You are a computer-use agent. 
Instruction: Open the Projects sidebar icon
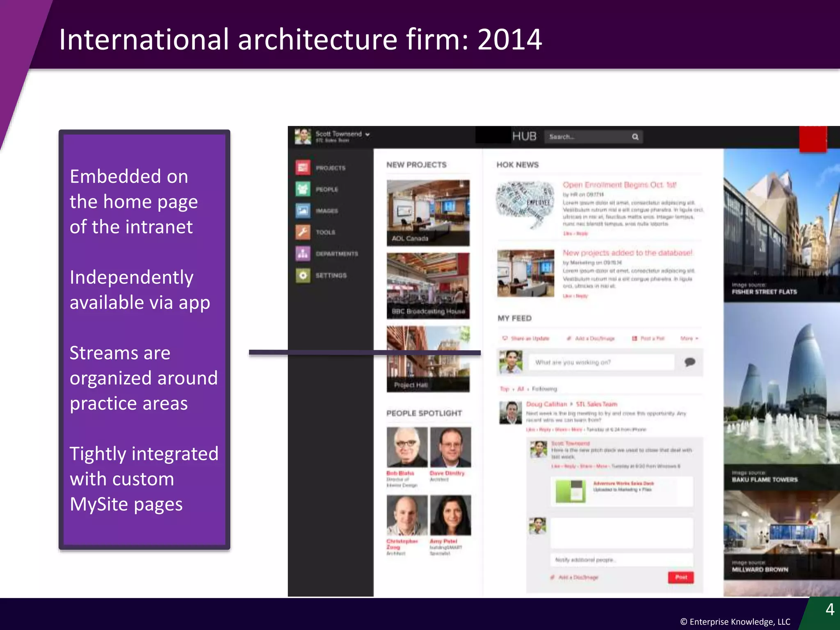click(x=303, y=168)
